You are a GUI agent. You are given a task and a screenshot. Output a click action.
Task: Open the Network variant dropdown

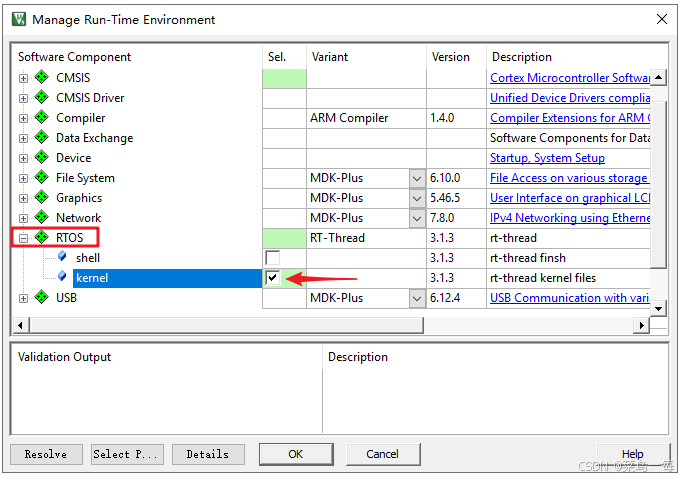tap(417, 218)
